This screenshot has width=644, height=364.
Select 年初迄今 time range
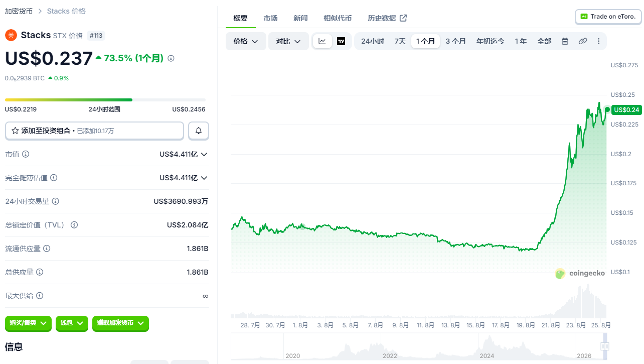coord(491,41)
